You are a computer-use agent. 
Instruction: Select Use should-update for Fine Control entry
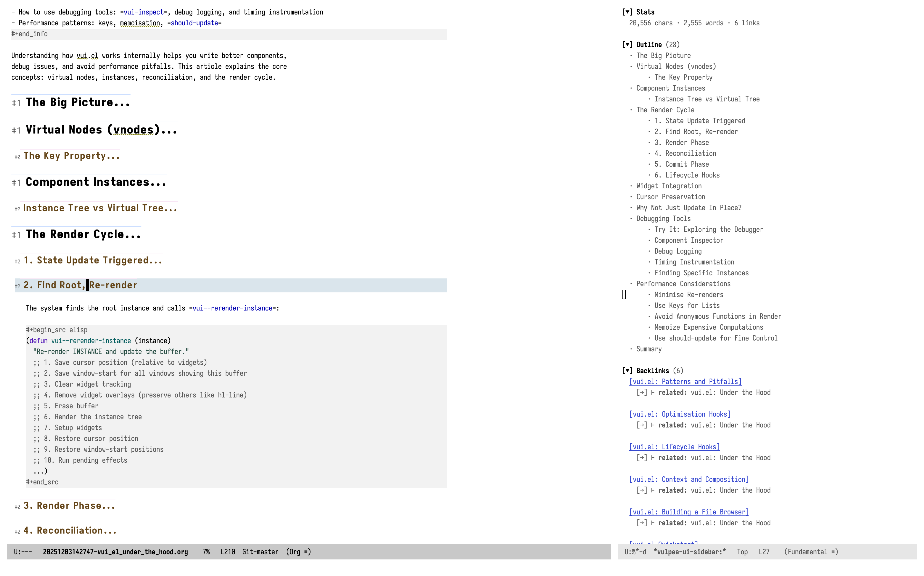(x=716, y=338)
